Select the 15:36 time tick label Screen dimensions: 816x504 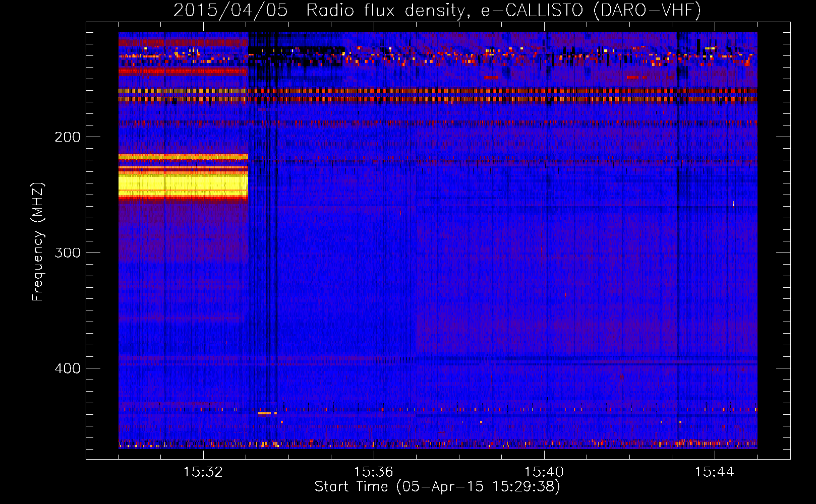(x=373, y=472)
